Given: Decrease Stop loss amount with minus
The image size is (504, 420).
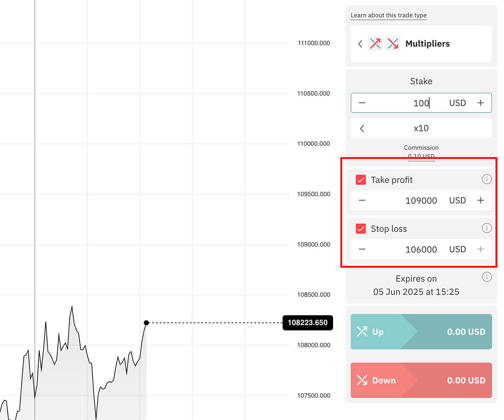Looking at the screenshot, I should (362, 249).
